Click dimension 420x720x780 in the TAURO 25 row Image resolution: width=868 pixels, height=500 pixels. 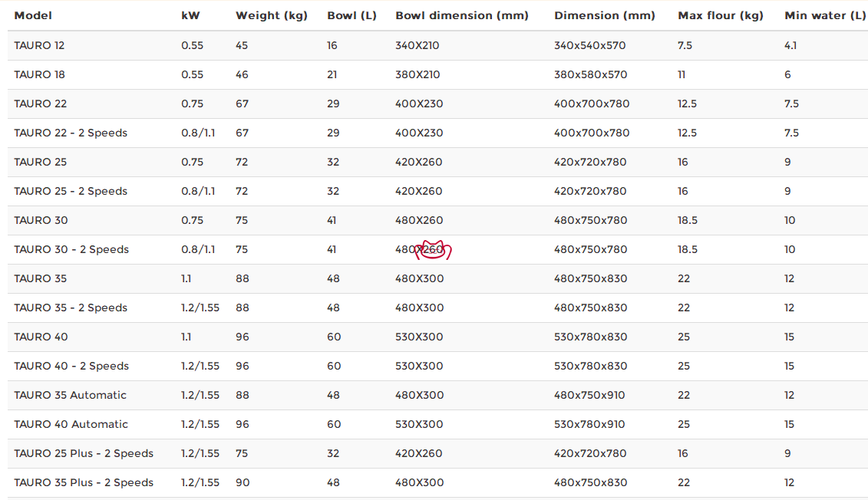click(x=590, y=162)
